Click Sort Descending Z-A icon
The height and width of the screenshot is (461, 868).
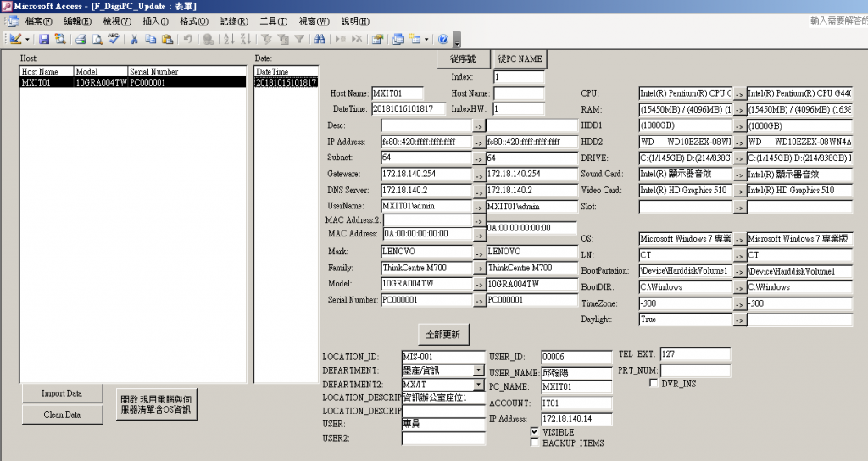pos(246,39)
